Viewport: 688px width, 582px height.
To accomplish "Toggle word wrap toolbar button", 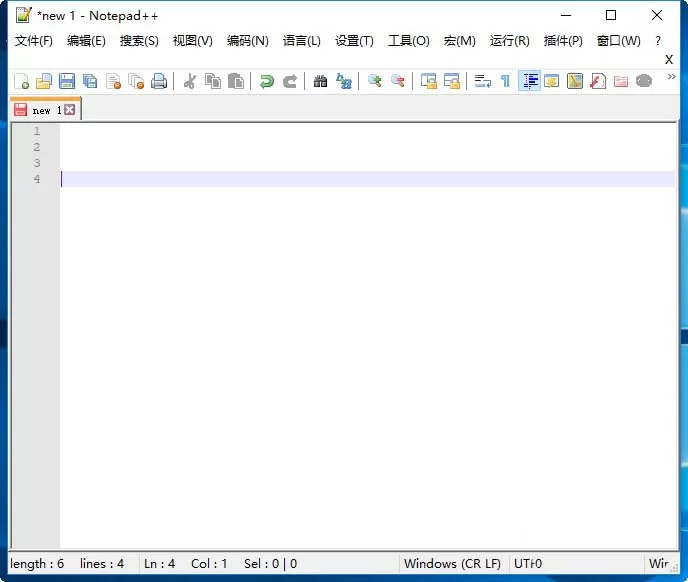I will (482, 82).
